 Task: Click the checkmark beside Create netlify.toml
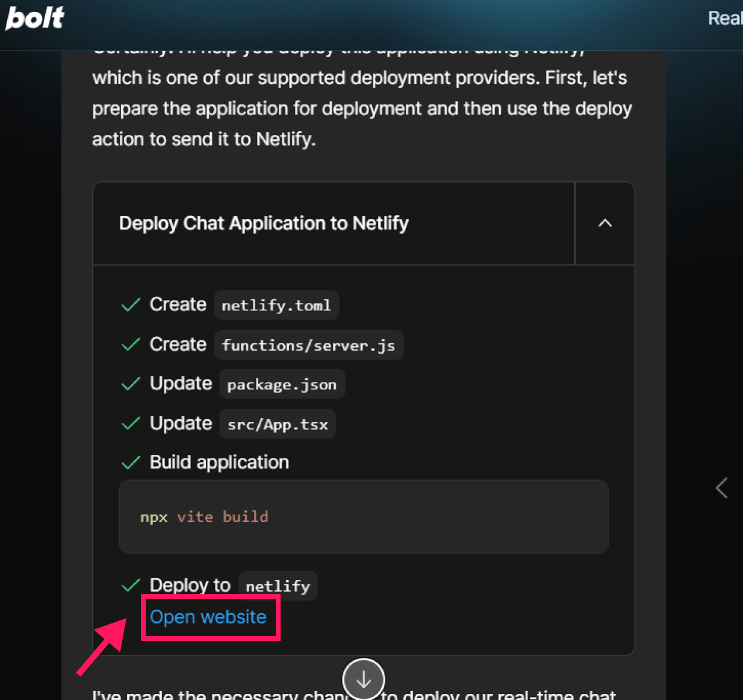(x=131, y=305)
